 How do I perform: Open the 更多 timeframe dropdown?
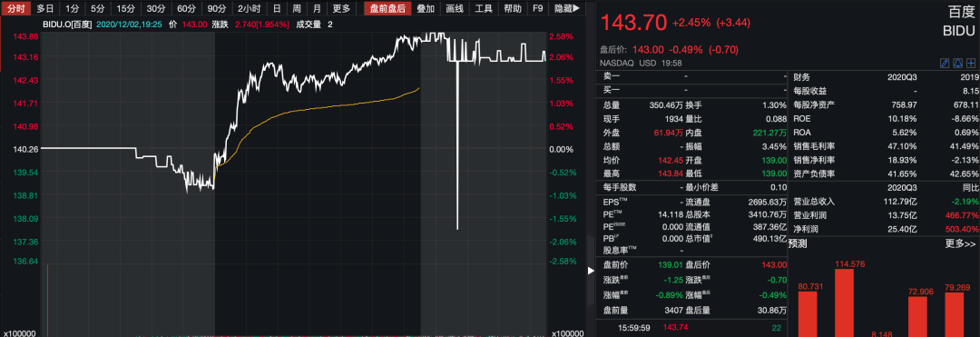tap(341, 9)
